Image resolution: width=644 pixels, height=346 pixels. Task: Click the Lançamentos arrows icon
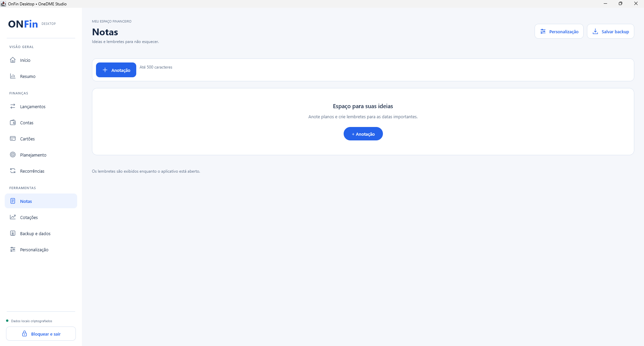(x=13, y=106)
